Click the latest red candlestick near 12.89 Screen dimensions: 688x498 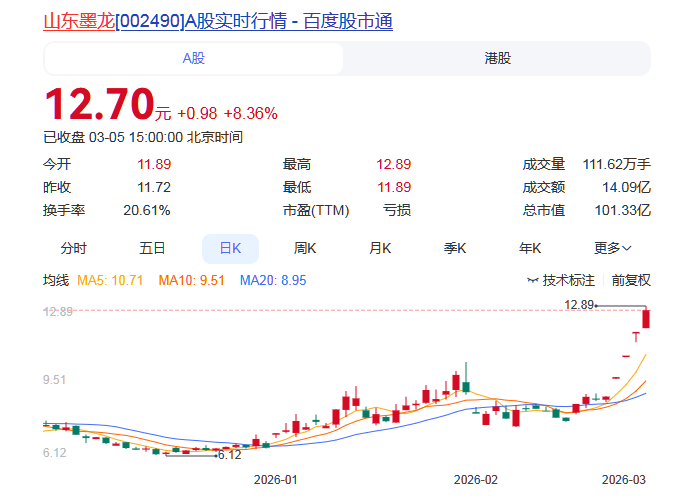point(647,318)
